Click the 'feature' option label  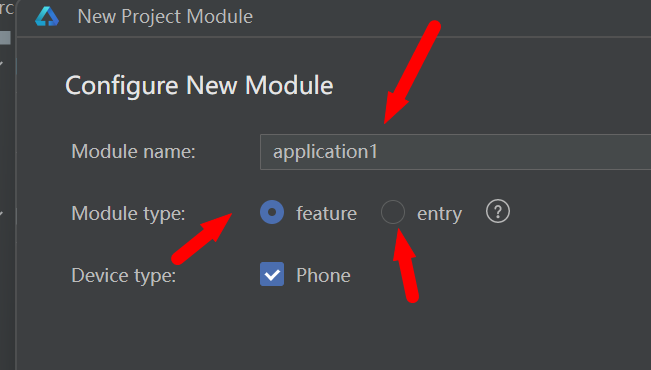pyautogui.click(x=326, y=213)
